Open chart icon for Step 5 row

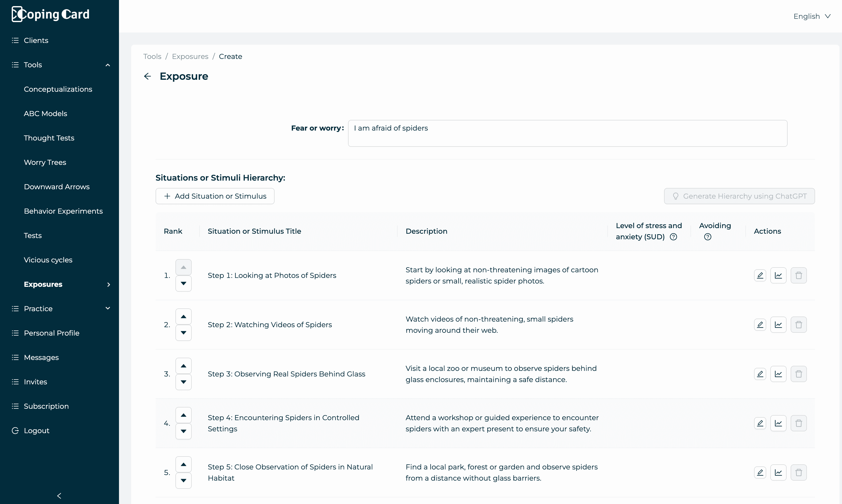pyautogui.click(x=778, y=472)
